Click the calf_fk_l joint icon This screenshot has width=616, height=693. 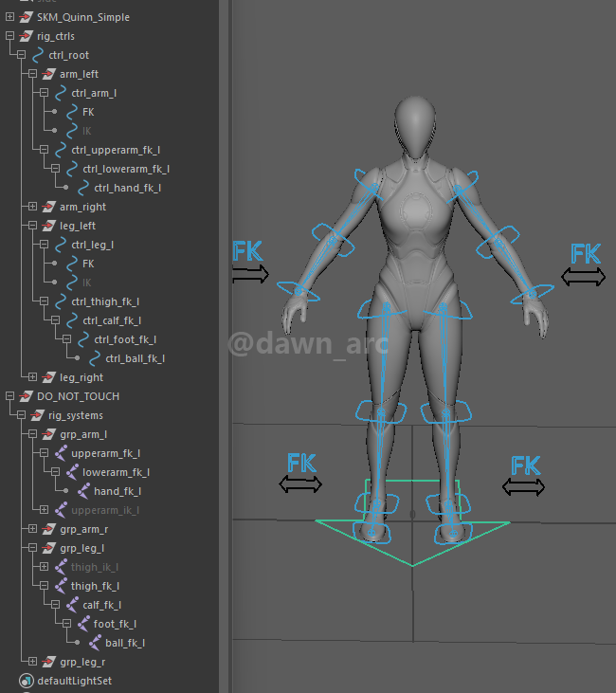coord(72,605)
